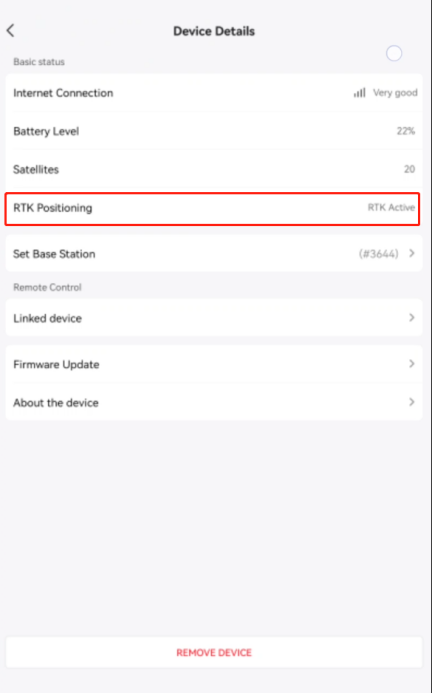432x693 pixels.
Task: Go back using the top-left arrow
Action: [11, 30]
